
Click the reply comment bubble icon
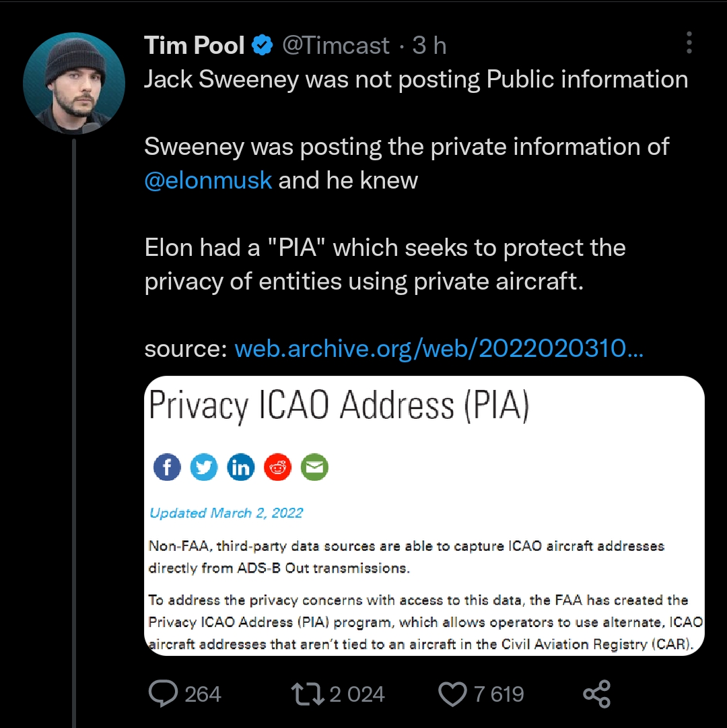click(x=163, y=694)
